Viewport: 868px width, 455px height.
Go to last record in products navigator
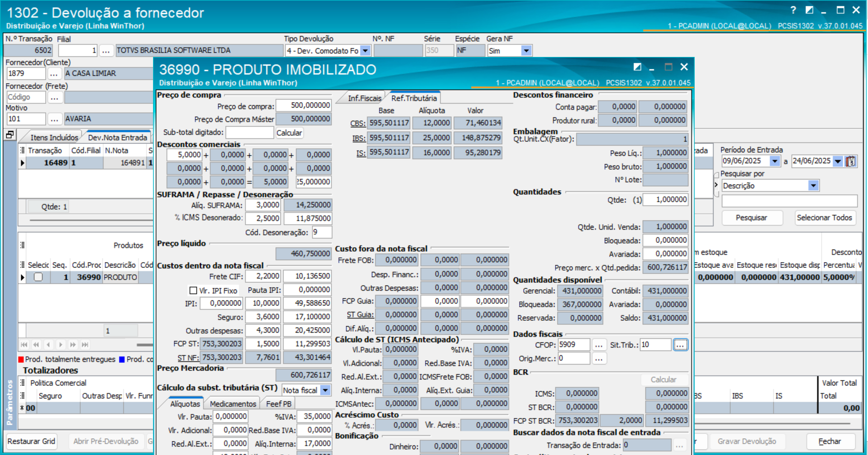tap(85, 345)
